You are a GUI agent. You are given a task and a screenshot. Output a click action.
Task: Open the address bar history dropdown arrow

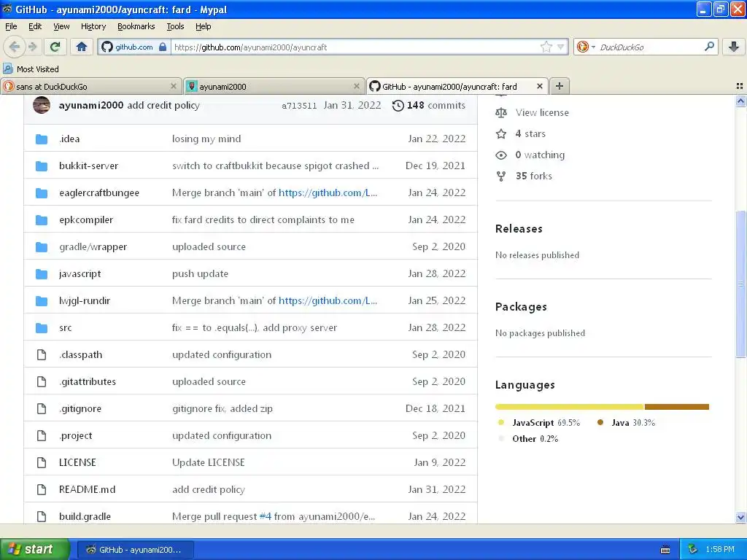pos(561,47)
